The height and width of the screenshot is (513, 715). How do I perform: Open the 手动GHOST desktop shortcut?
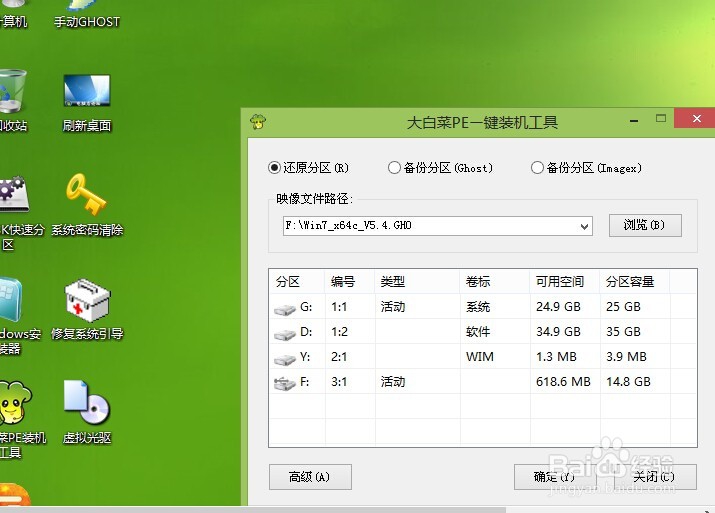click(87, 14)
